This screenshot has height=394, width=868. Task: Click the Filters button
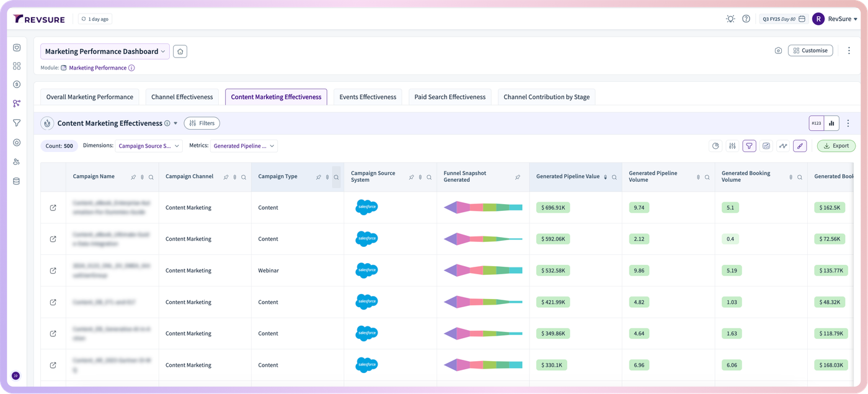[x=202, y=123]
